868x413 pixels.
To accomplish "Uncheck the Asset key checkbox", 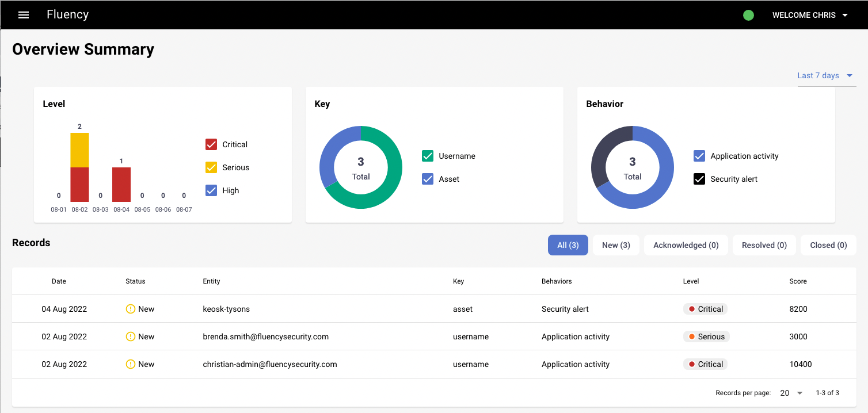I will click(x=428, y=179).
